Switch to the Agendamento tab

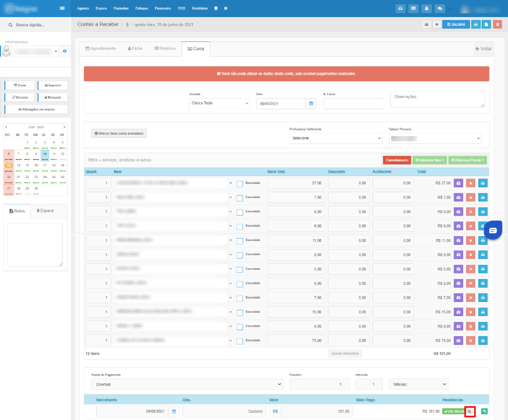[x=101, y=49]
